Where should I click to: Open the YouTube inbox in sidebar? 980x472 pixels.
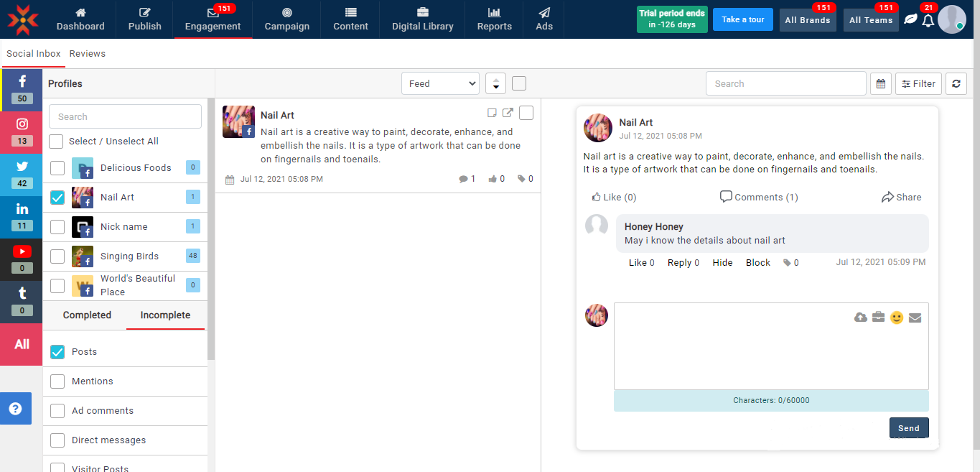click(22, 259)
